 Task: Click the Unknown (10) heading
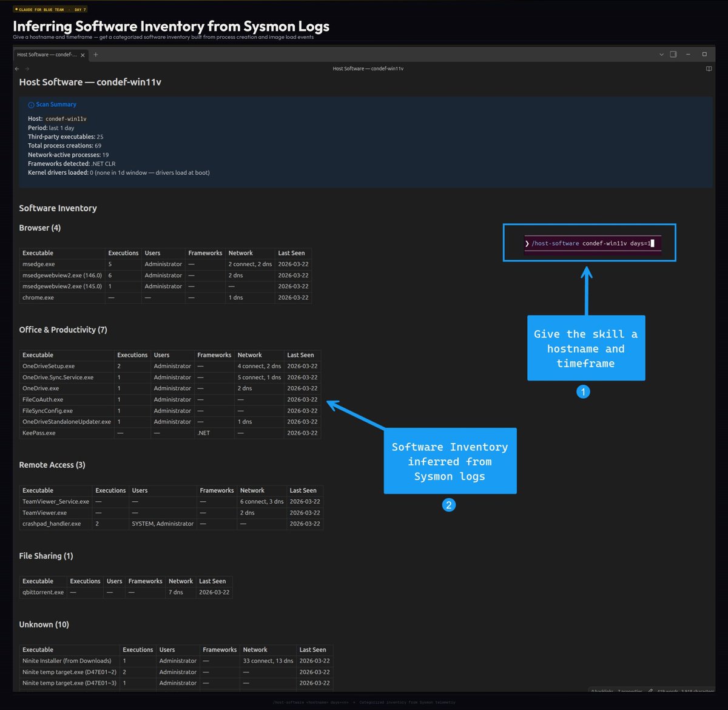tap(44, 624)
